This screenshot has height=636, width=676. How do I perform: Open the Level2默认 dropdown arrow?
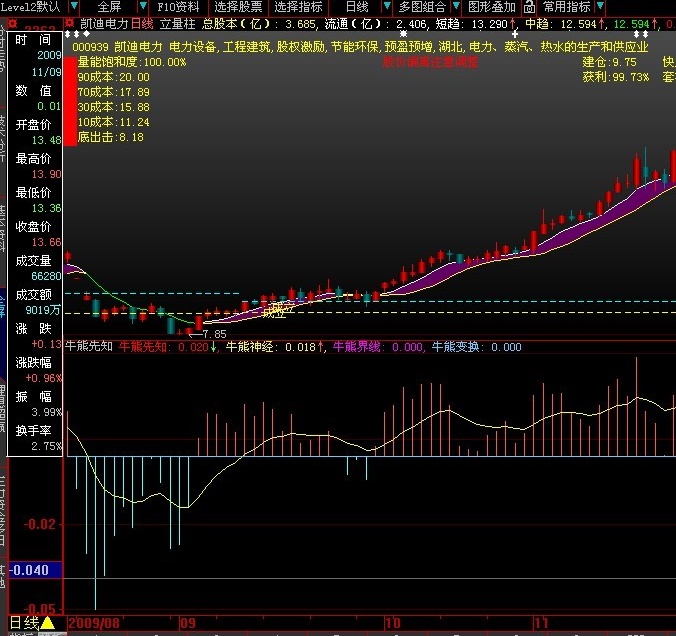pos(74,6)
